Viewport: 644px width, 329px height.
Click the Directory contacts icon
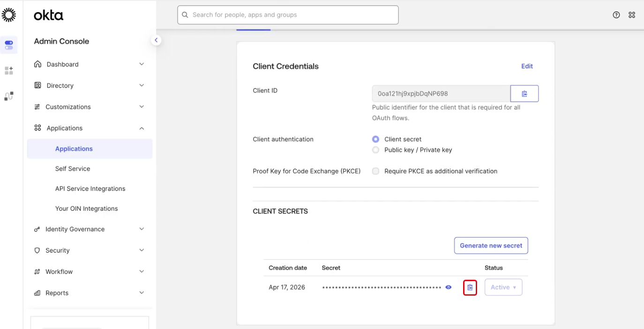coord(37,85)
